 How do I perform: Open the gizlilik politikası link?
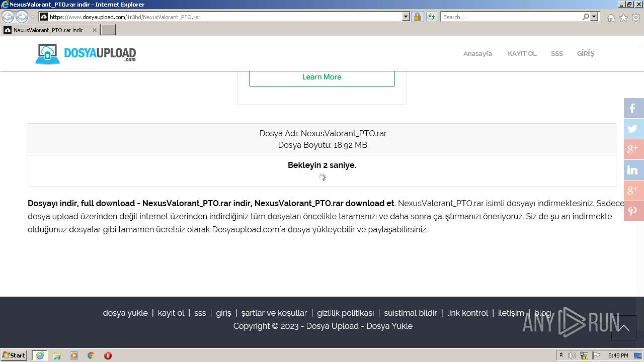point(346,313)
